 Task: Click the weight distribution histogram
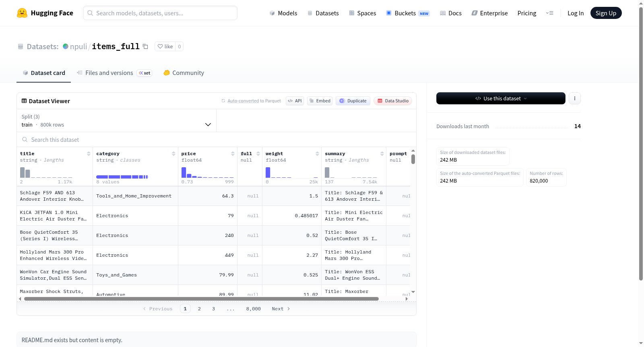coord(292,172)
